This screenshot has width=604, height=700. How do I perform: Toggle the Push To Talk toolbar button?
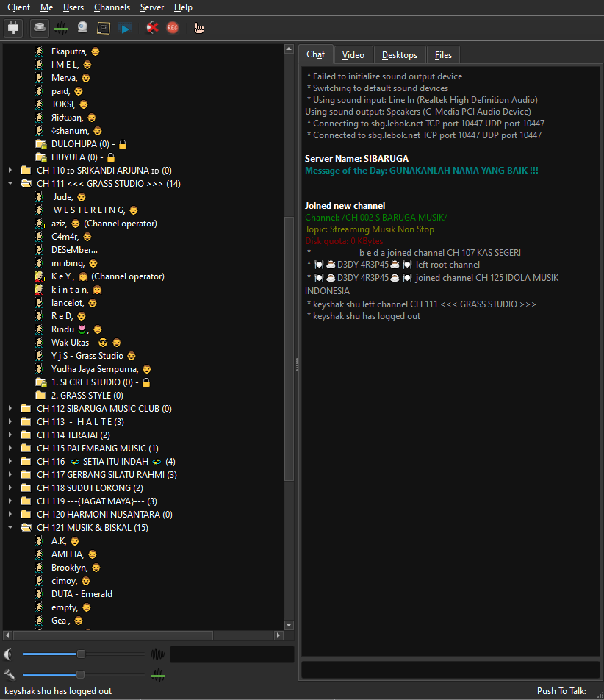(40, 28)
